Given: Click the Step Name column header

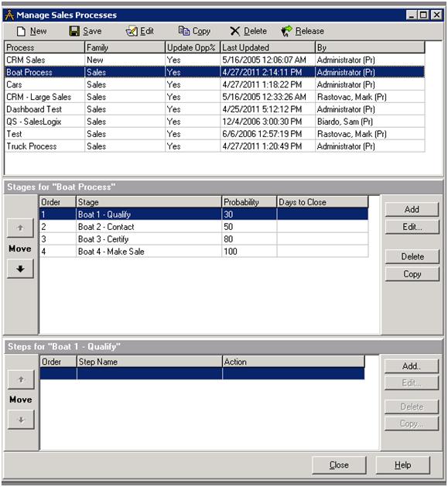Looking at the screenshot, I should (x=149, y=362).
